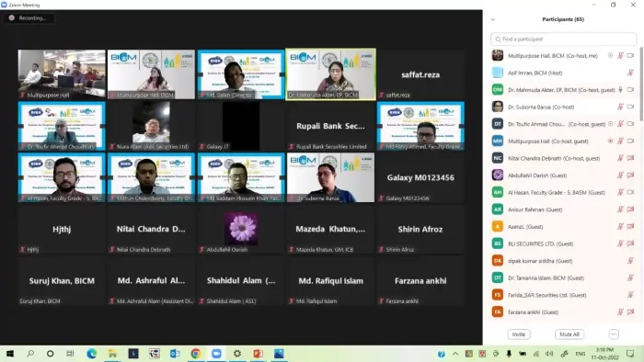The height and width of the screenshot is (362, 644).
Task: Open Google Chrome from the taskbar
Action: (195, 354)
